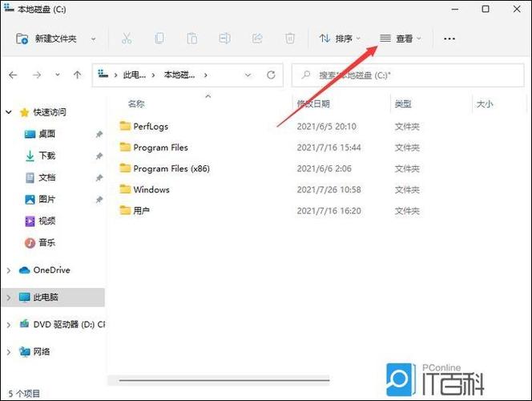Sort by the 类型 column header
Image resolution: width=532 pixels, height=401 pixels.
click(x=403, y=104)
